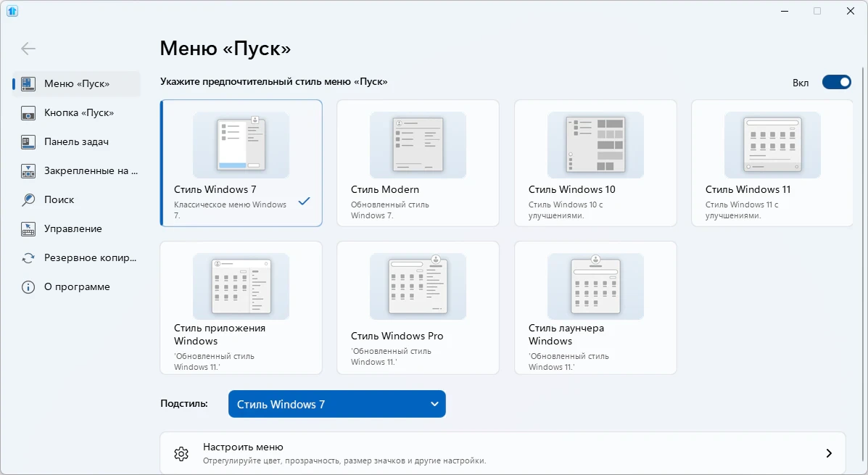The width and height of the screenshot is (868, 475).
Task: Select the Стиль Windows Pro title
Action: (397, 336)
